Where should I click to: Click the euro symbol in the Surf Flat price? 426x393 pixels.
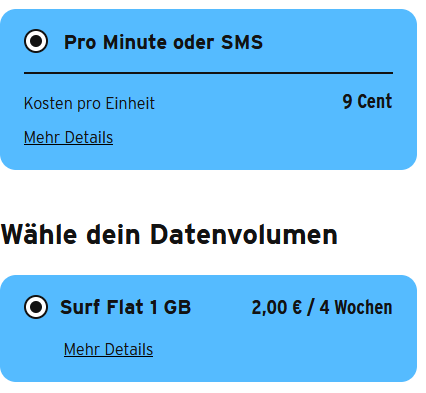coord(297,307)
